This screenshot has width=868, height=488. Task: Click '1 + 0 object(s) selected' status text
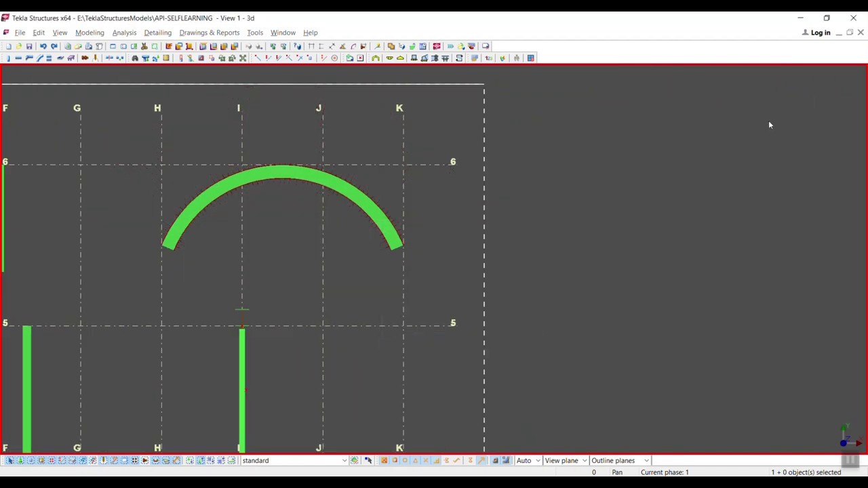806,472
